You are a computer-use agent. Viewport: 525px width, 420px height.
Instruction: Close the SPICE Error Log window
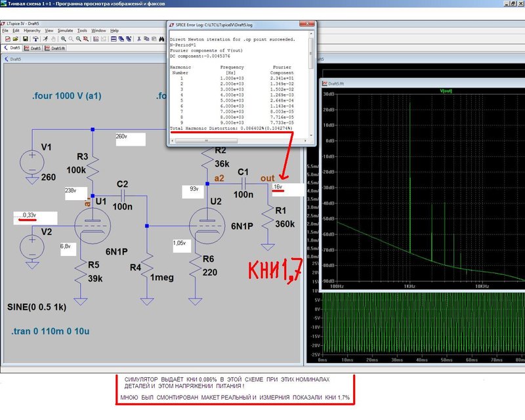(307, 24)
